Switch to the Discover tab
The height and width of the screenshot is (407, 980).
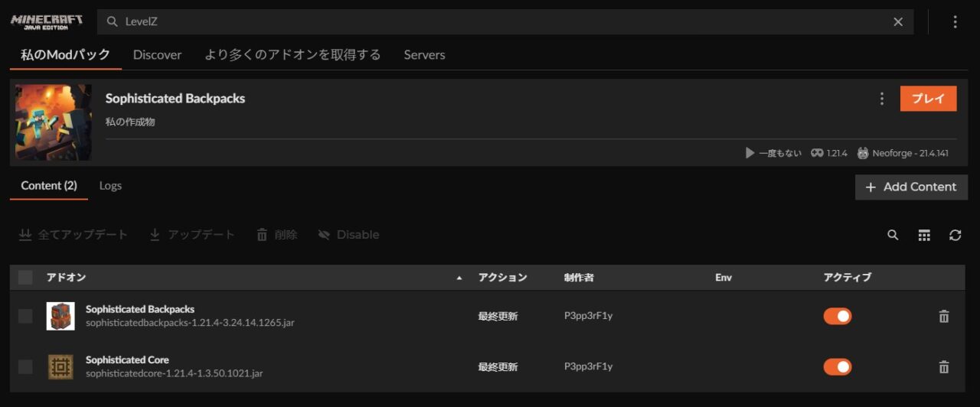pos(157,55)
